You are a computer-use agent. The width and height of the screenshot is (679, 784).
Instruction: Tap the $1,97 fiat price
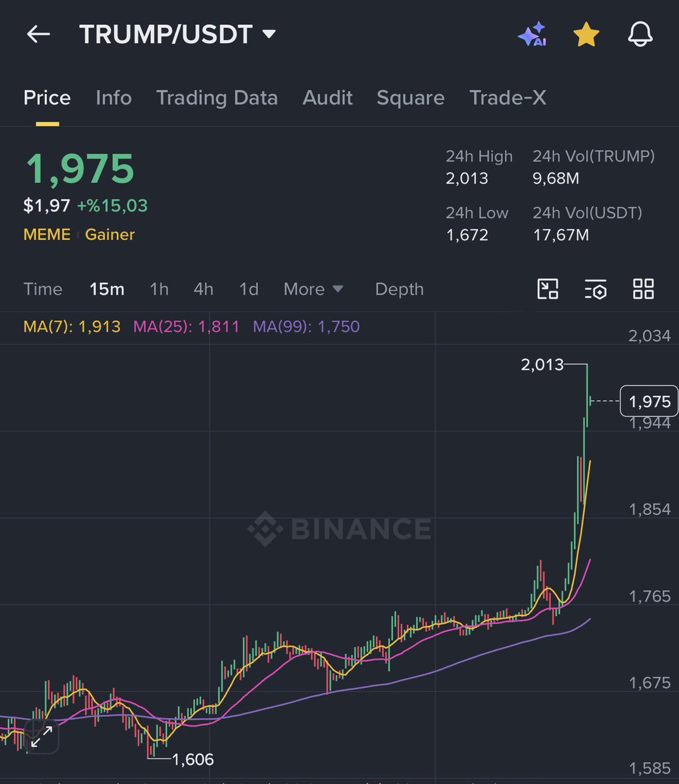pos(46,205)
